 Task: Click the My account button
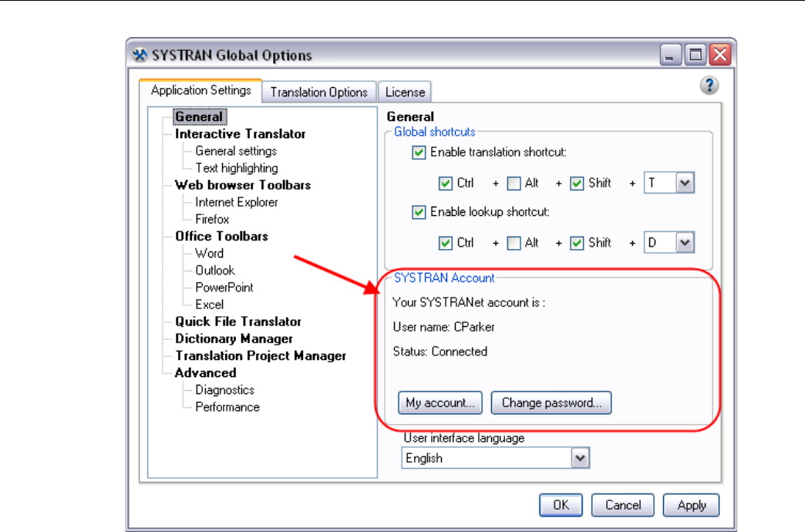point(440,402)
